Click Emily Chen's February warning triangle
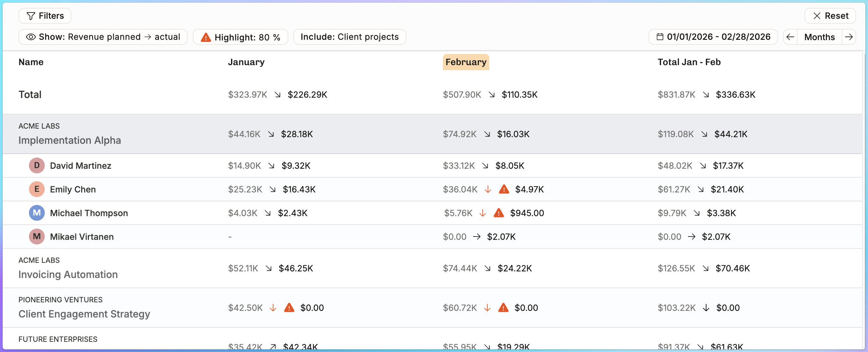Image resolution: width=868 pixels, height=352 pixels. tap(504, 189)
